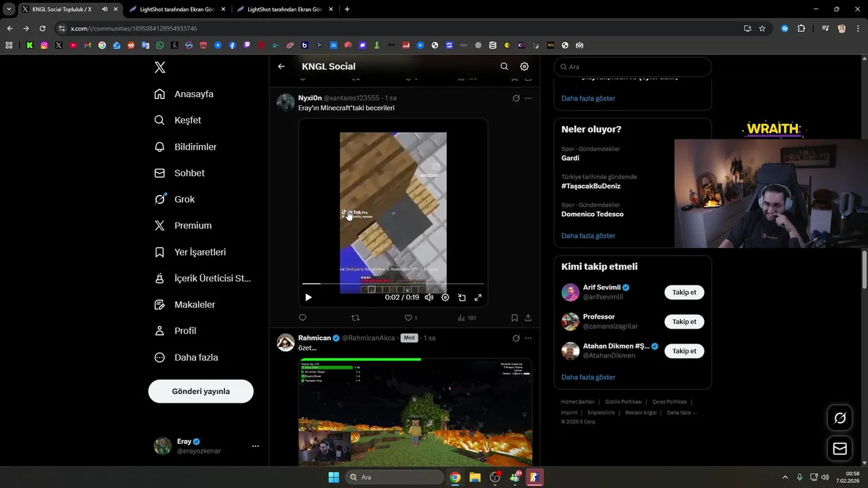The height and width of the screenshot is (488, 868).
Task: Click Grok icon on Nyxi0n's post
Action: point(516,98)
